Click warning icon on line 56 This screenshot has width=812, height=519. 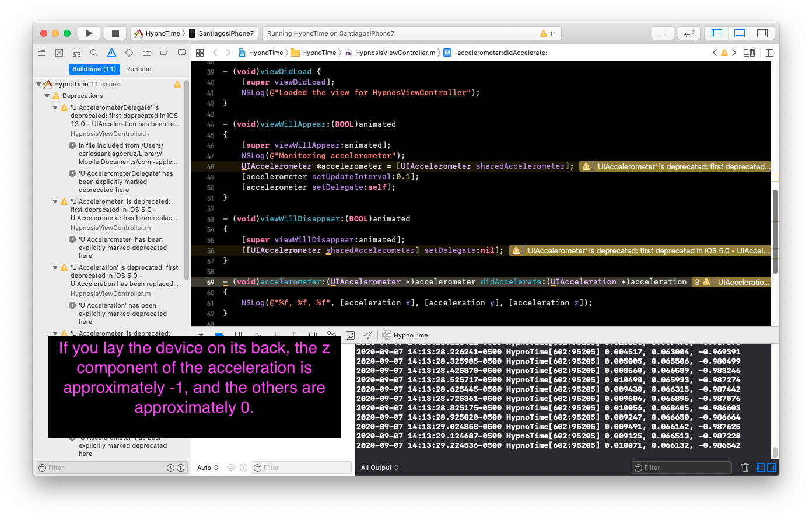(516, 250)
